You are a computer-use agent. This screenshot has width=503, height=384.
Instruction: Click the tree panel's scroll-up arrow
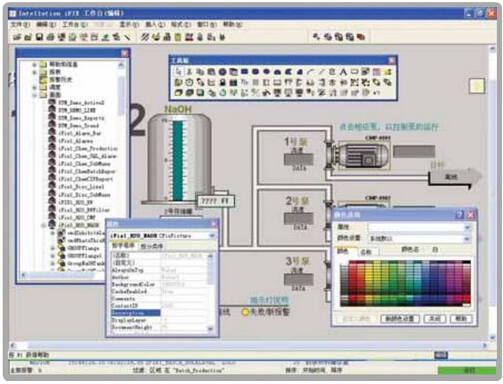pos(121,65)
